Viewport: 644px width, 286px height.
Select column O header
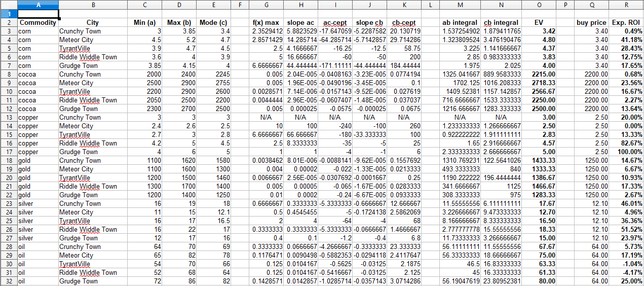click(539, 5)
